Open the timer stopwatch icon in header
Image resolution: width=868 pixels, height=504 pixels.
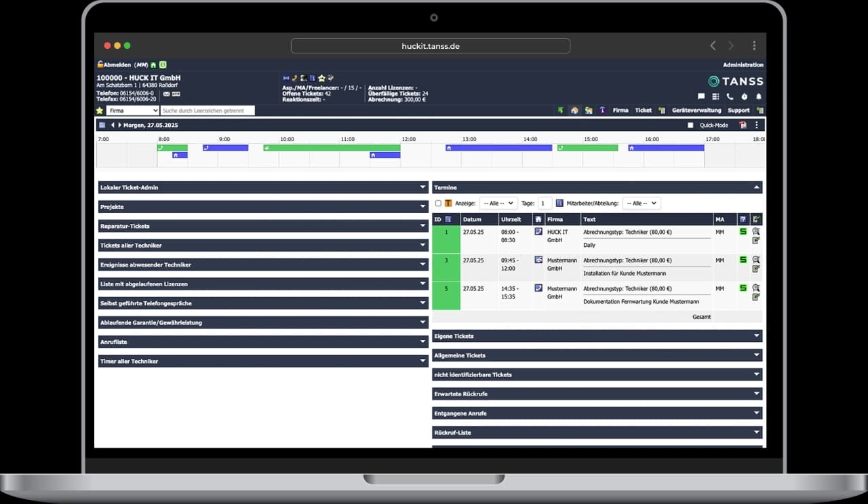pyautogui.click(x=744, y=97)
